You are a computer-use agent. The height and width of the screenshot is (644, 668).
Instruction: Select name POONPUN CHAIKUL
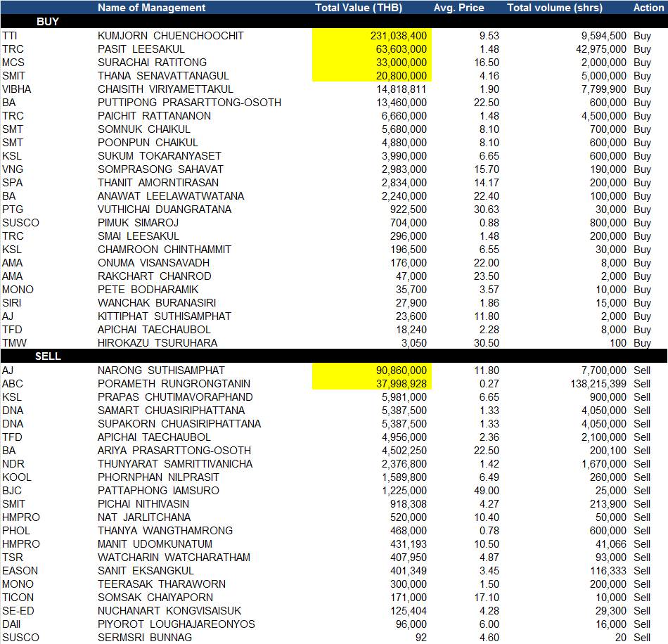[x=148, y=143]
